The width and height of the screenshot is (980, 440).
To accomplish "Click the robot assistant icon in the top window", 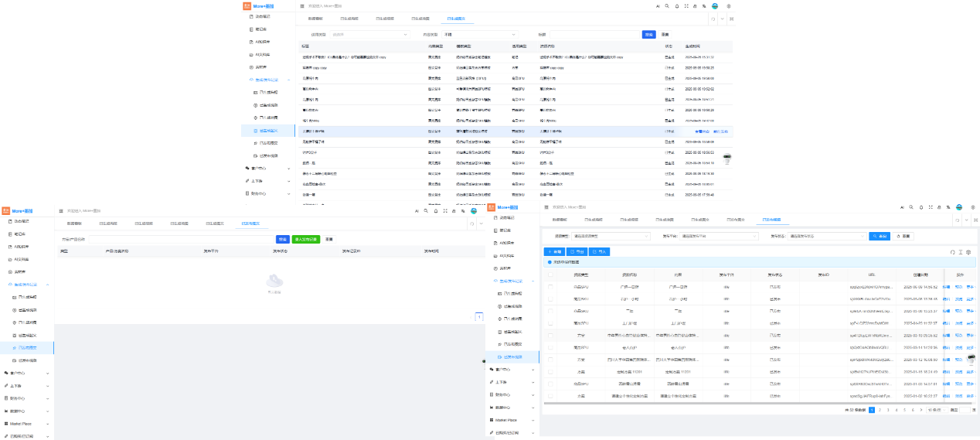I will [x=726, y=158].
